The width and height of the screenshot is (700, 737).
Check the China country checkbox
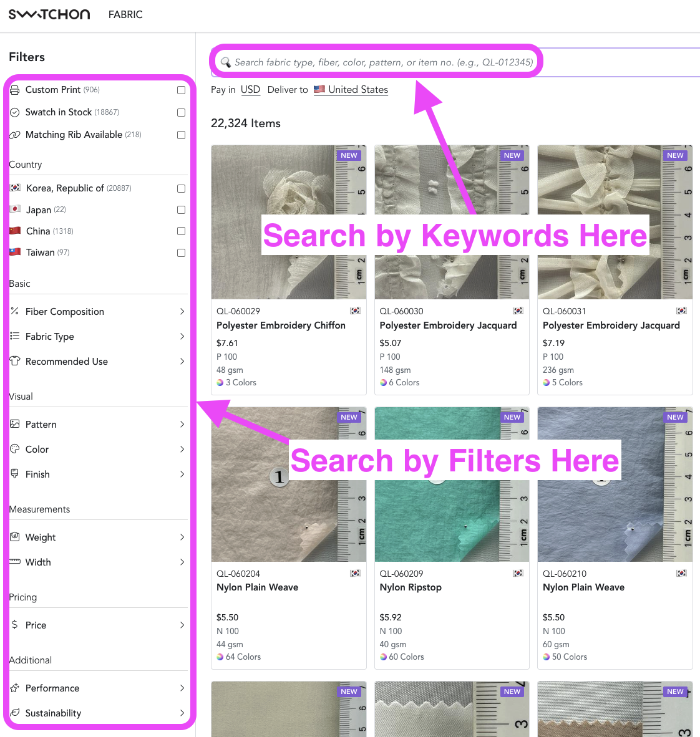(x=181, y=231)
